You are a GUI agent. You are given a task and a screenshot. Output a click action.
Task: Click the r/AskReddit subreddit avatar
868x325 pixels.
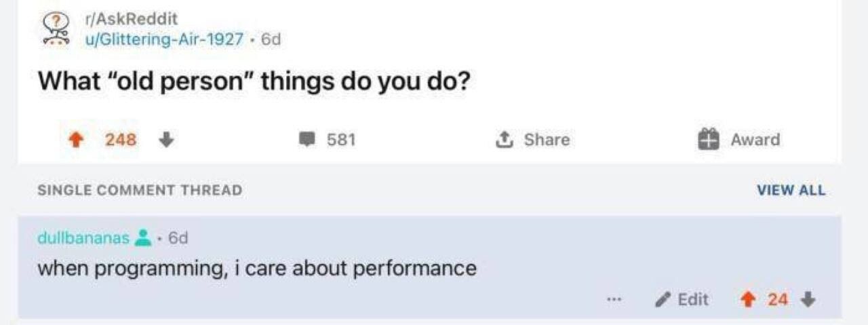(56, 29)
